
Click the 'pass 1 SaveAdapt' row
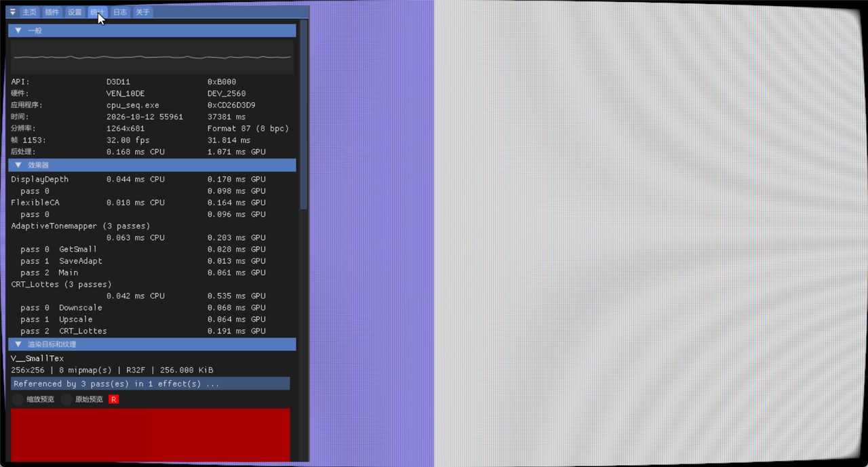(x=61, y=261)
